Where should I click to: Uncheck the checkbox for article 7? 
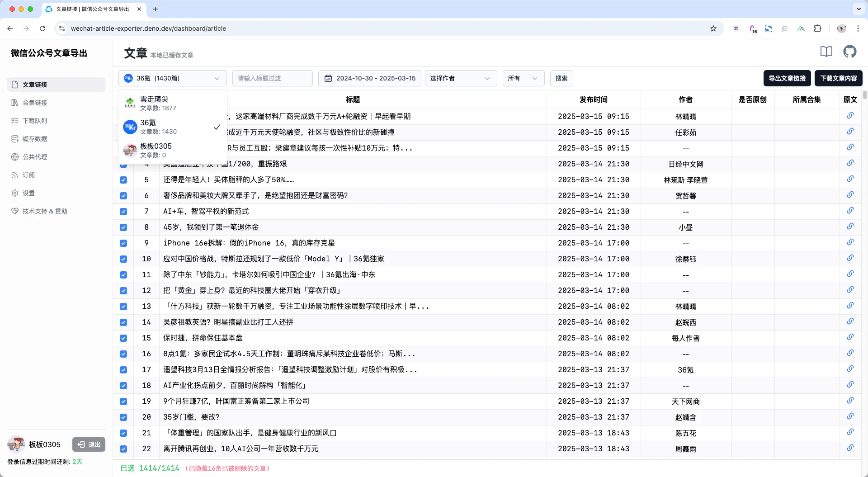(123, 212)
